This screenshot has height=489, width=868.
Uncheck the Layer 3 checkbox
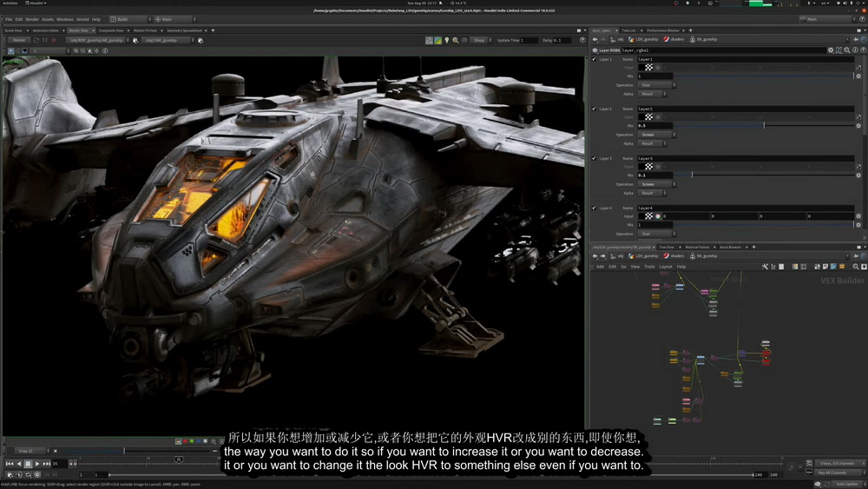click(595, 158)
